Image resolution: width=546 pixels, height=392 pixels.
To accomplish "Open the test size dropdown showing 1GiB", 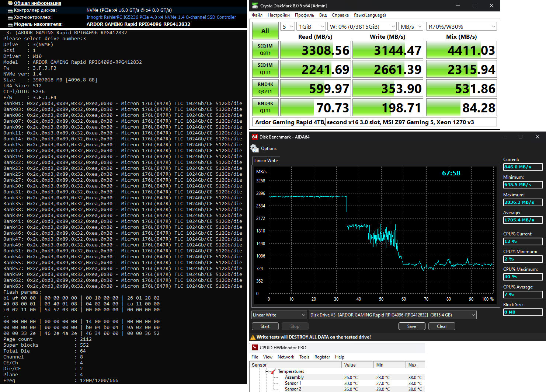I will pos(312,27).
